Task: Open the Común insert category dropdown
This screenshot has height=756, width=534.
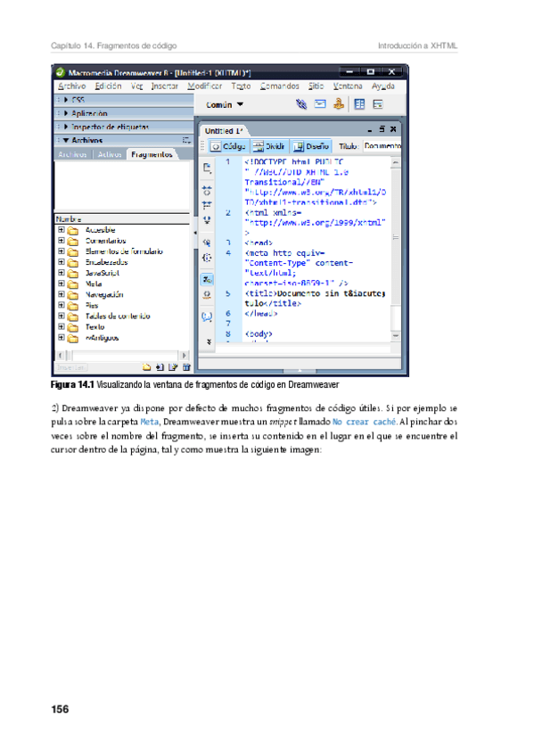Action: pos(225,104)
